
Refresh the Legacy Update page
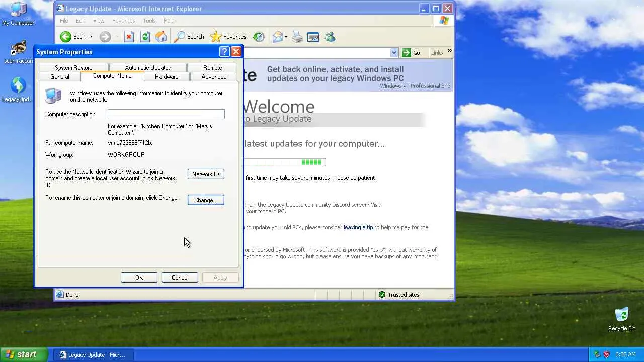point(145,37)
